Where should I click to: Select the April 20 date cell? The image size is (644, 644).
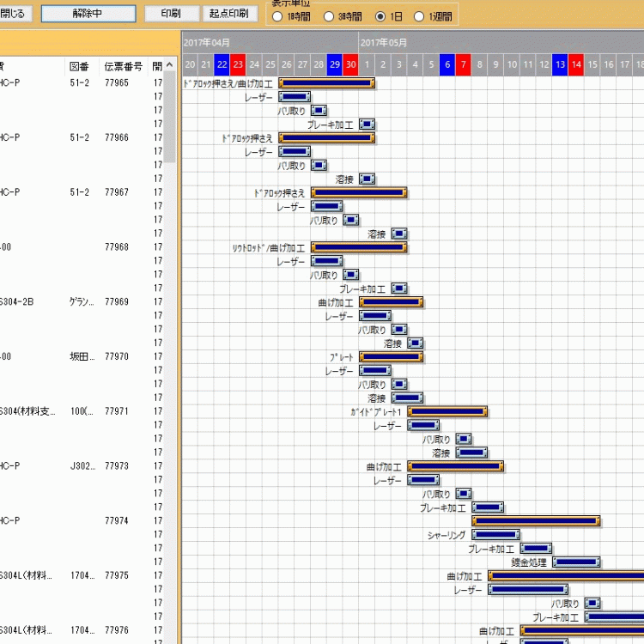(190, 64)
